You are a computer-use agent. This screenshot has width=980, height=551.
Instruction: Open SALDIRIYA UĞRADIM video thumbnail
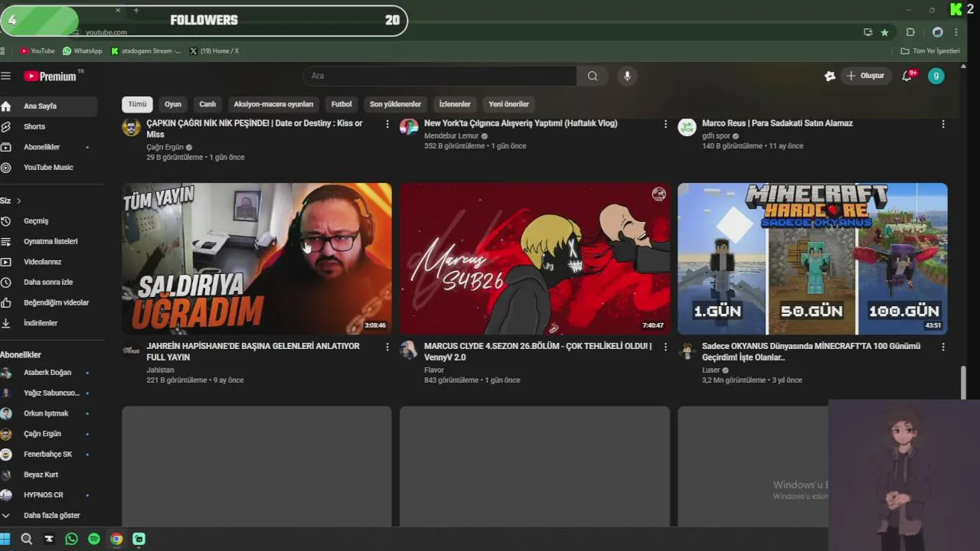coord(256,259)
